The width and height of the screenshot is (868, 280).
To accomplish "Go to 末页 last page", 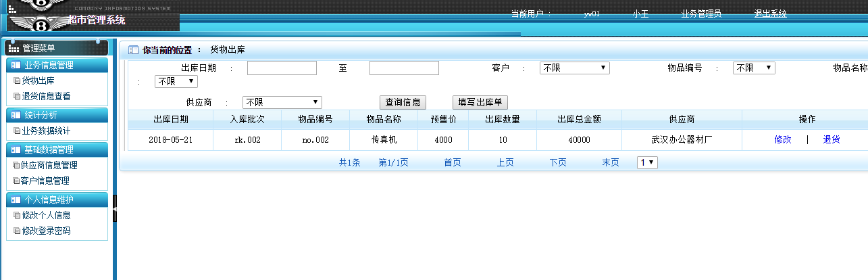I will click(611, 162).
